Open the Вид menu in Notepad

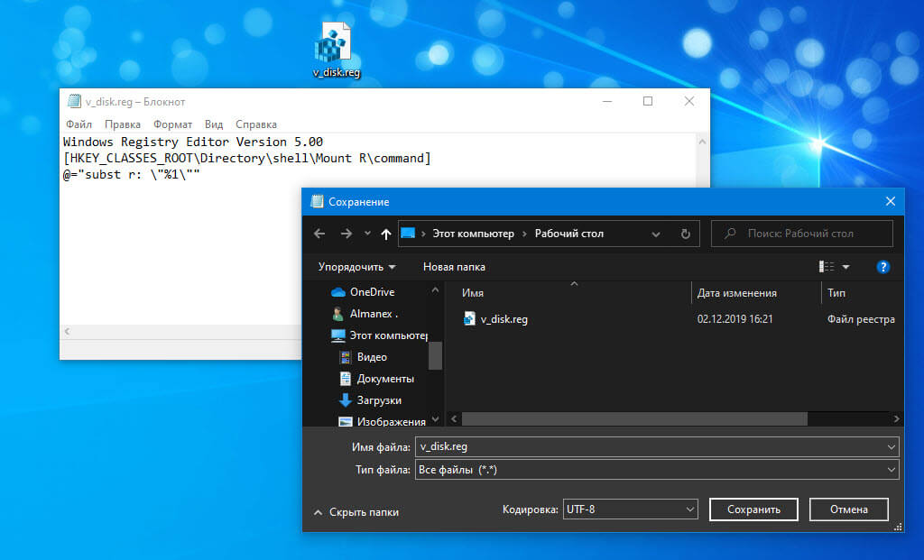point(214,124)
